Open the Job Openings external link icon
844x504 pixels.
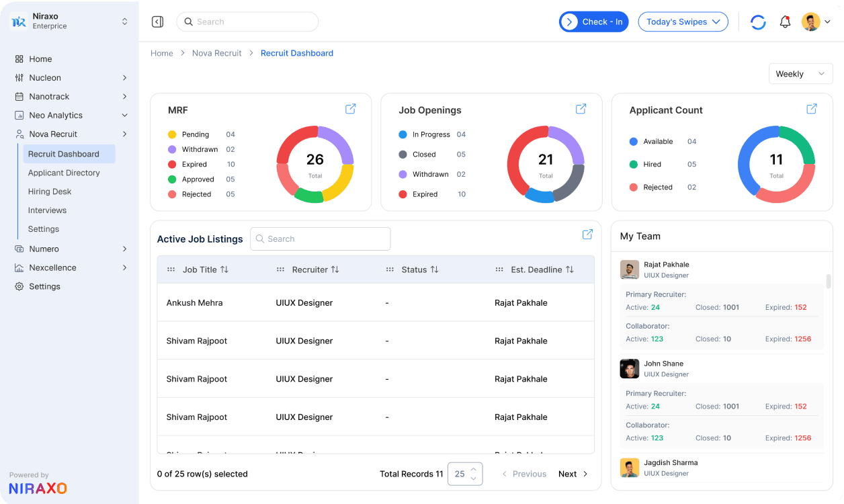pyautogui.click(x=581, y=108)
